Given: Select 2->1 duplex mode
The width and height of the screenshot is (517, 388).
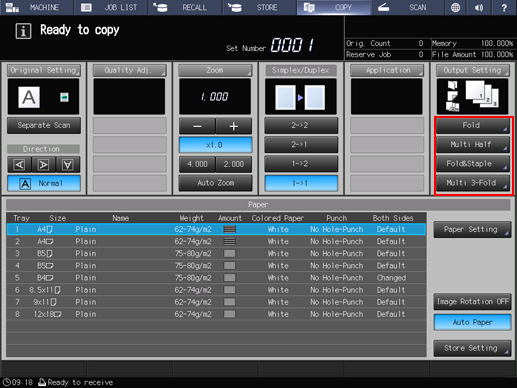Looking at the screenshot, I should pyautogui.click(x=301, y=145).
